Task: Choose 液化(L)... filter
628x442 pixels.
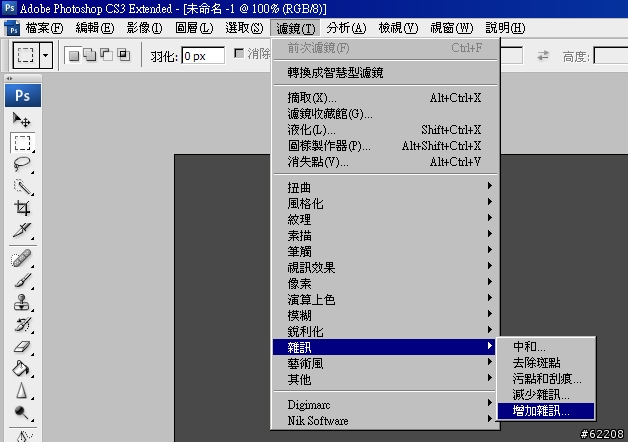Action: pyautogui.click(x=384, y=130)
